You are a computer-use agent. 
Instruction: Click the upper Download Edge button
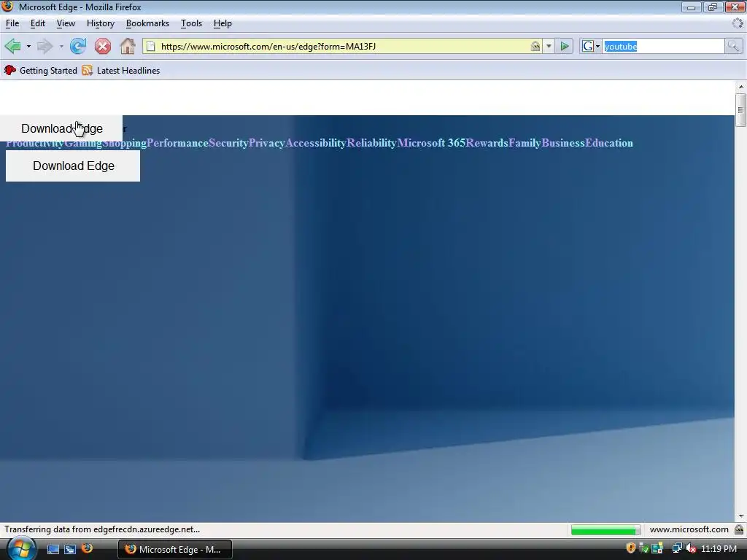pos(61,128)
